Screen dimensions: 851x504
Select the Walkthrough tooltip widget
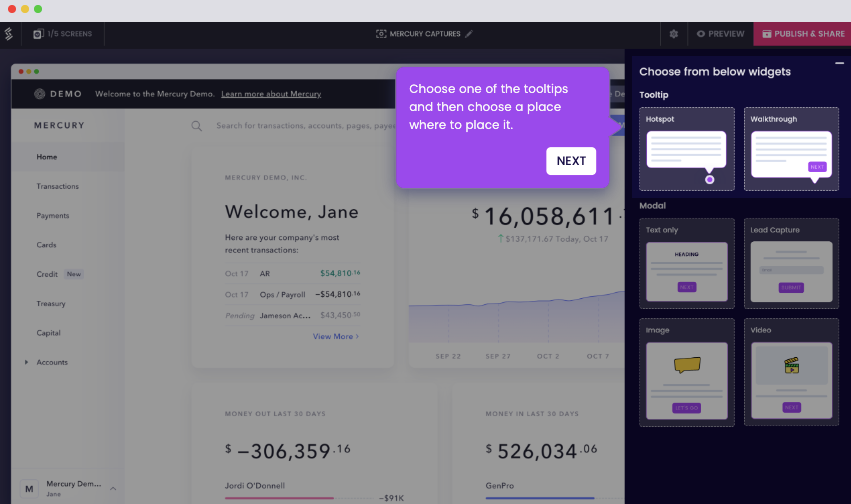pos(791,149)
